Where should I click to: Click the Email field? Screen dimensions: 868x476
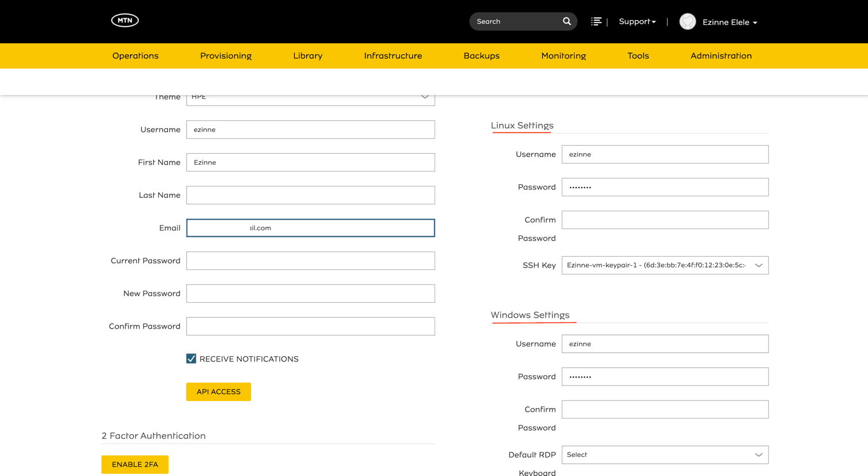point(310,228)
